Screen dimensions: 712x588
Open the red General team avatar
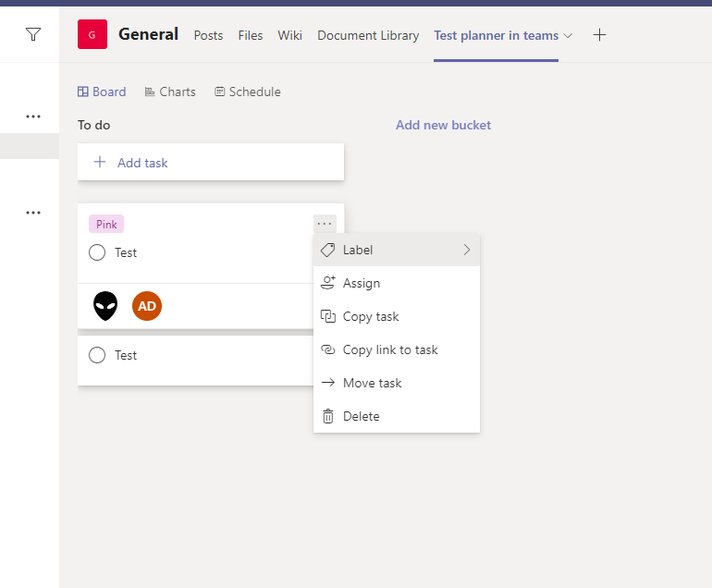92,34
